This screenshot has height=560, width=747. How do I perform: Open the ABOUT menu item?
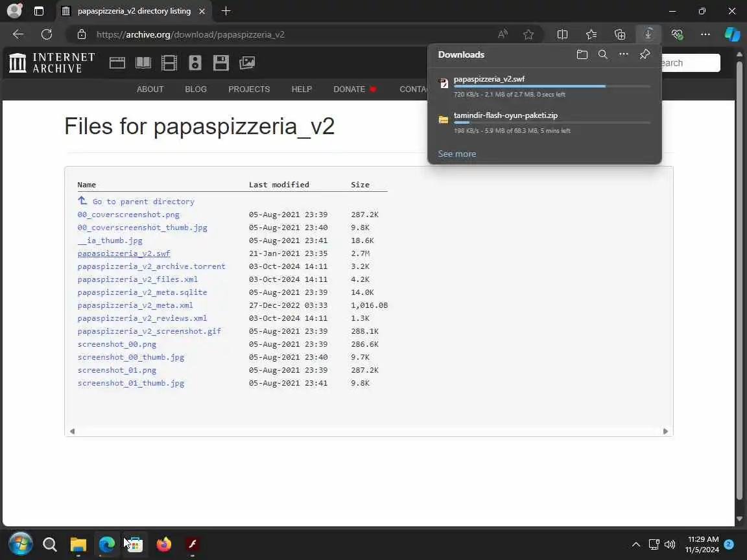[150, 89]
